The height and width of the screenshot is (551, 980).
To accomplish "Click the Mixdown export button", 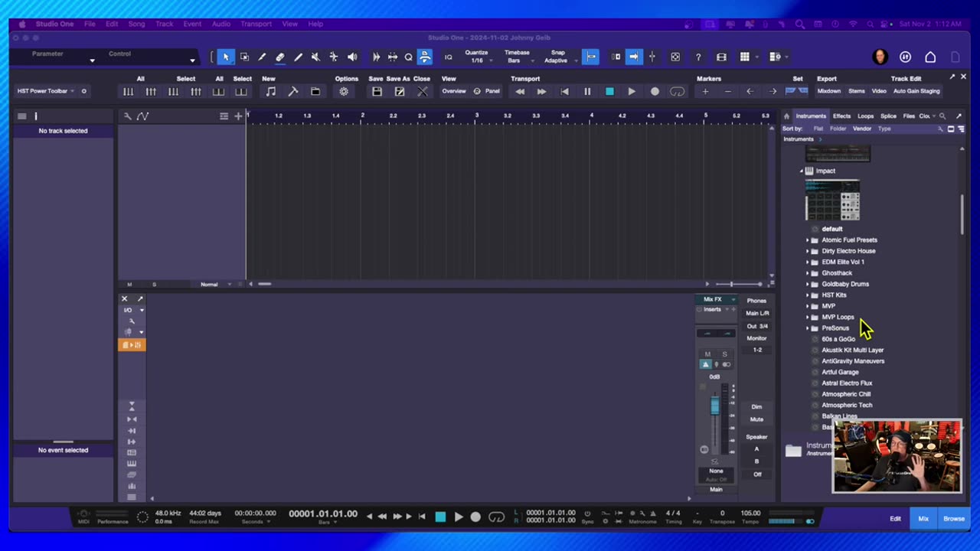I will point(828,91).
